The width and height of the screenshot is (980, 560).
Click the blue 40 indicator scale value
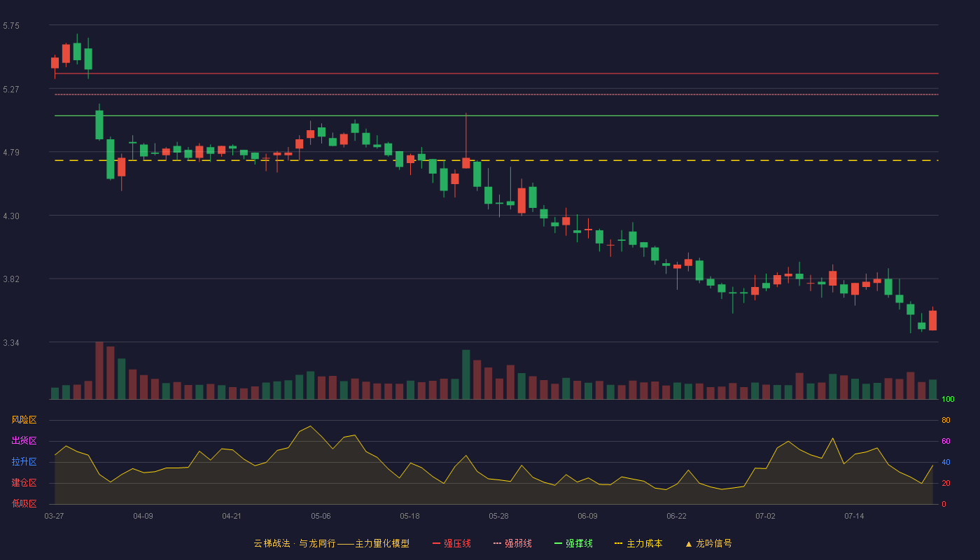coord(946,462)
